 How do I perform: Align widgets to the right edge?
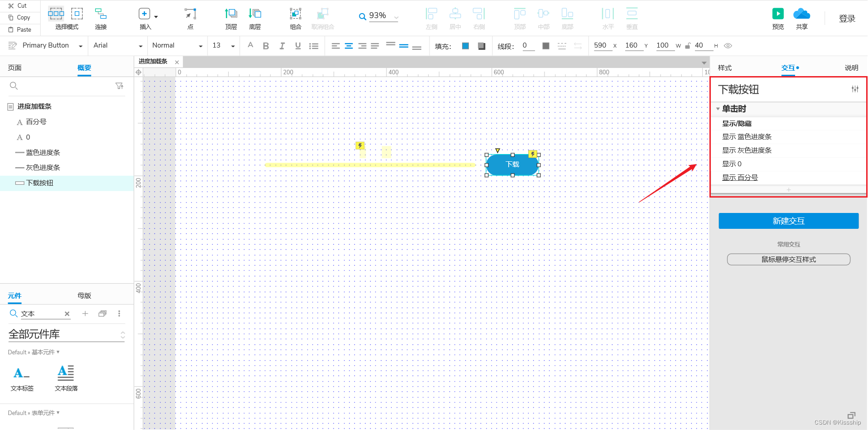[x=479, y=18]
